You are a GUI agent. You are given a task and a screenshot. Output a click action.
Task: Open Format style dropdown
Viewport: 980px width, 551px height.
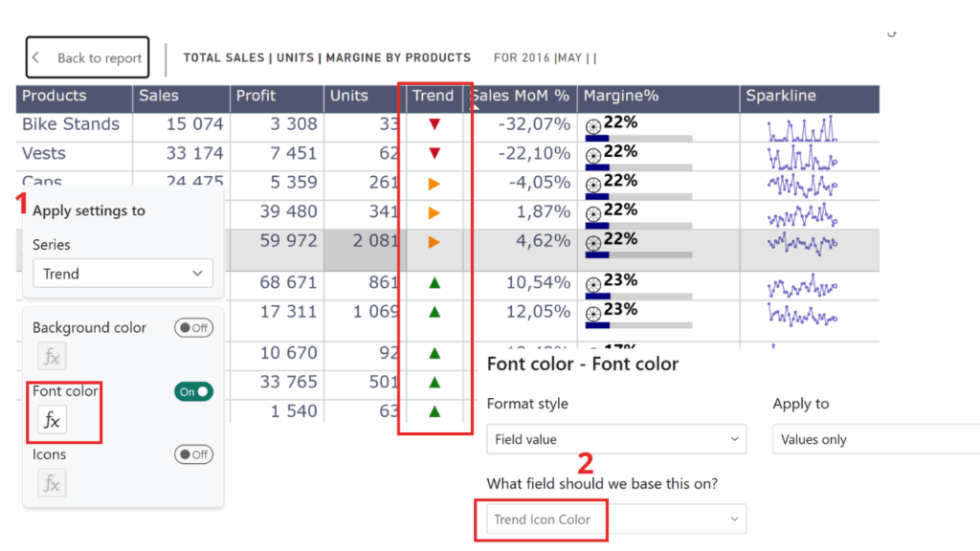click(x=615, y=440)
